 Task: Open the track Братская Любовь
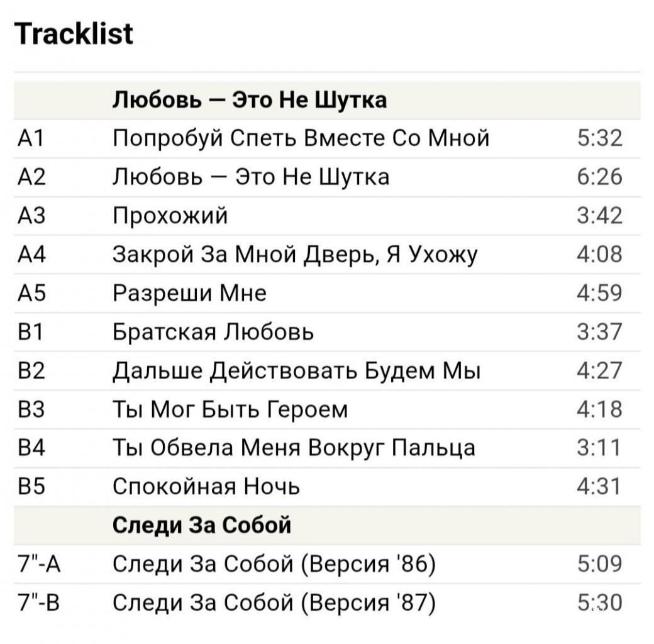pyautogui.click(x=213, y=331)
